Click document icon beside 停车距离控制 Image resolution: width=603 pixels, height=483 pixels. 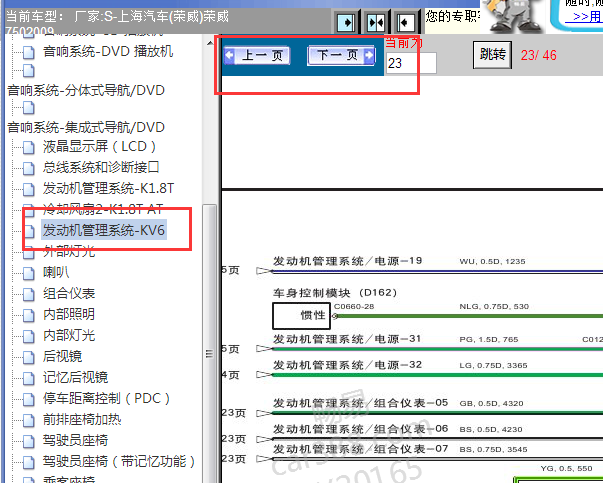pyautogui.click(x=28, y=399)
